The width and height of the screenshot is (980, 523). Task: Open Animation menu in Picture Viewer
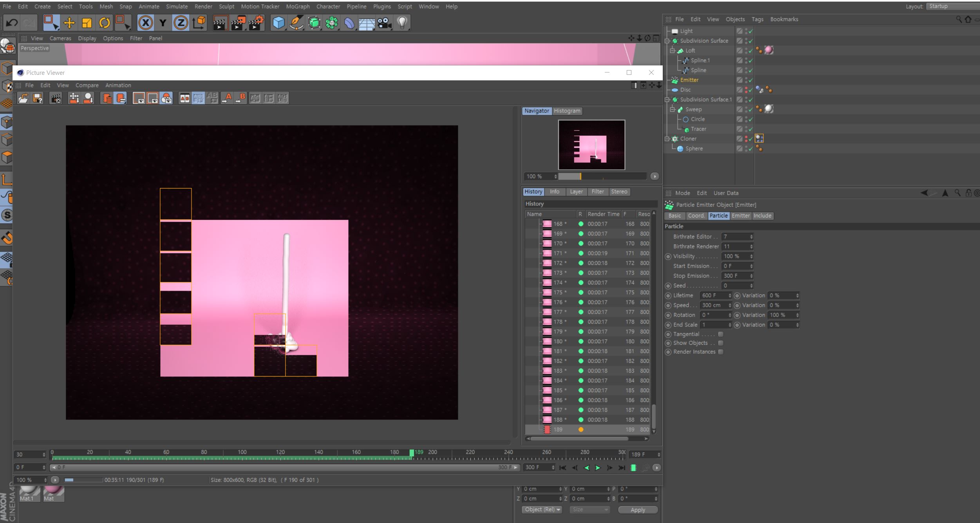tap(118, 85)
